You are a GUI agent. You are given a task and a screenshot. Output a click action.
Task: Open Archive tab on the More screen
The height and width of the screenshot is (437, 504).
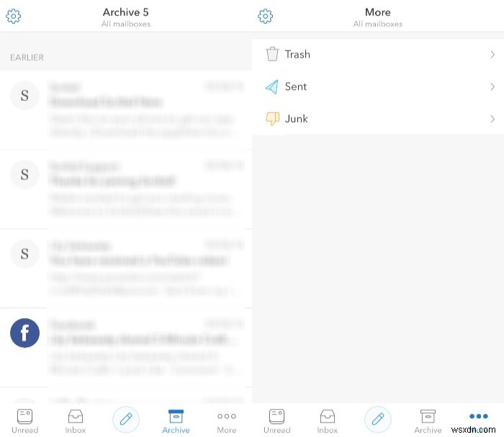[x=428, y=421]
